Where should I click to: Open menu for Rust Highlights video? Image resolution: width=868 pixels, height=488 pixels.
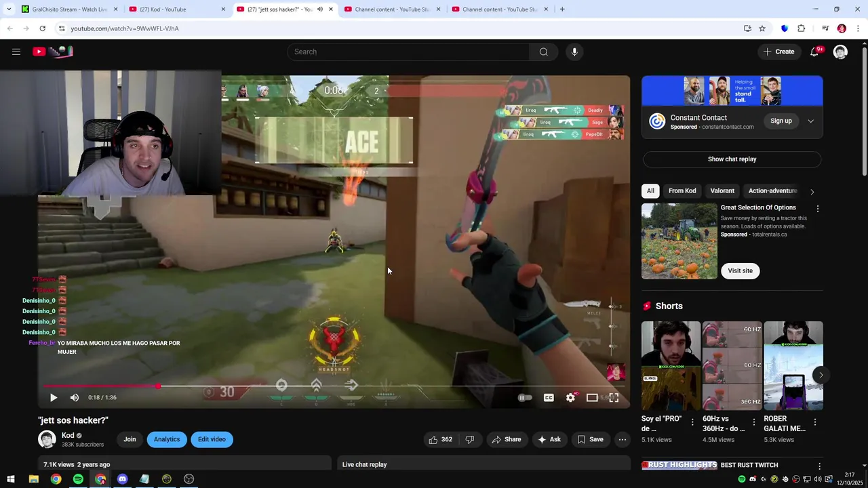point(819,466)
